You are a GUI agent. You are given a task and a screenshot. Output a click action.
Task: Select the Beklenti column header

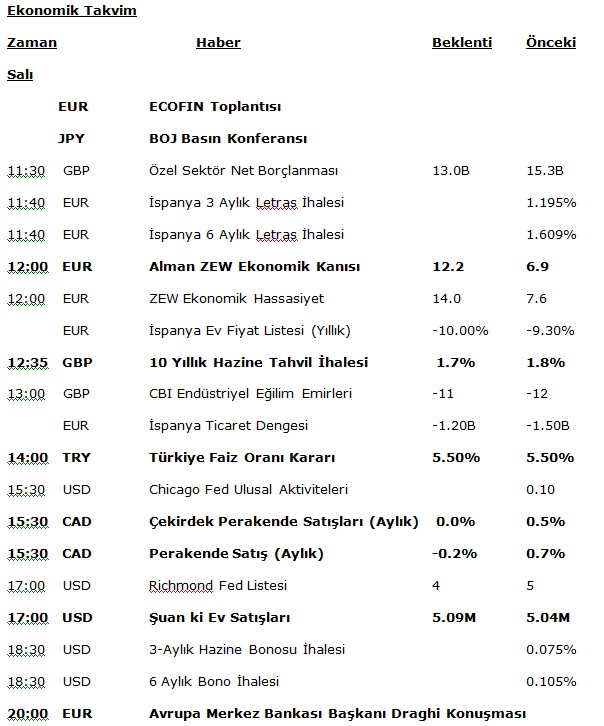pyautogui.click(x=462, y=43)
